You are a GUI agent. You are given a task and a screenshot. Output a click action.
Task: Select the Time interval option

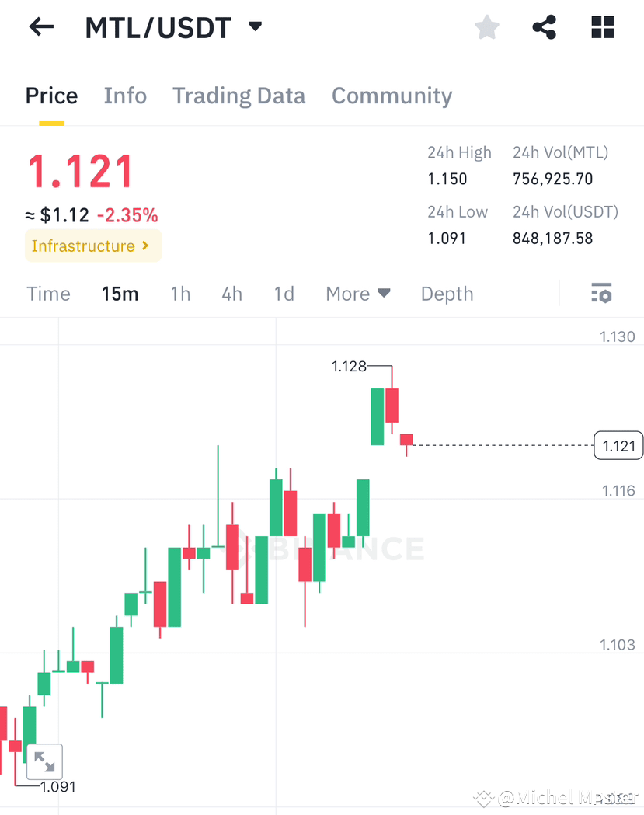point(48,294)
